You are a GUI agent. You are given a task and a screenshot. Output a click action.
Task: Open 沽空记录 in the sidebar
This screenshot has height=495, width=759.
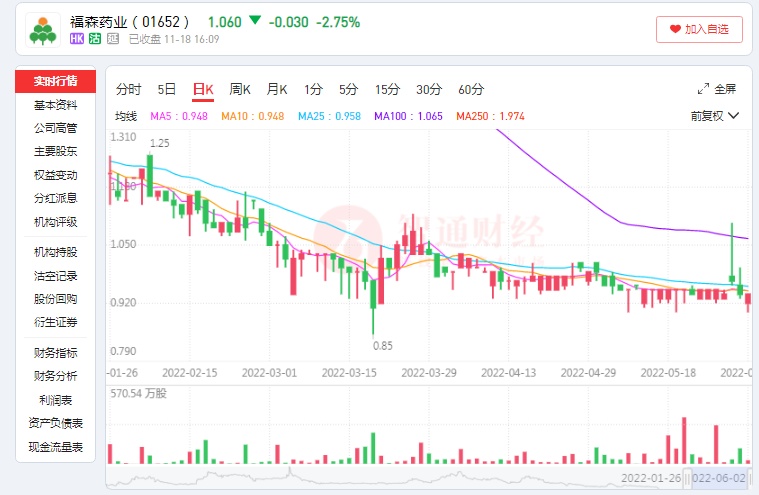tap(56, 275)
